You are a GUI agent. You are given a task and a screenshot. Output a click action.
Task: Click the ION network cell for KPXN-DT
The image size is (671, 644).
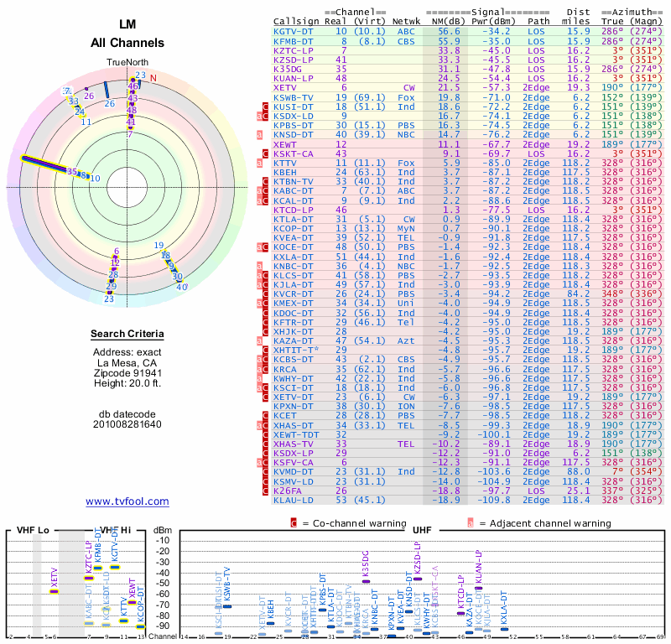coord(406,407)
